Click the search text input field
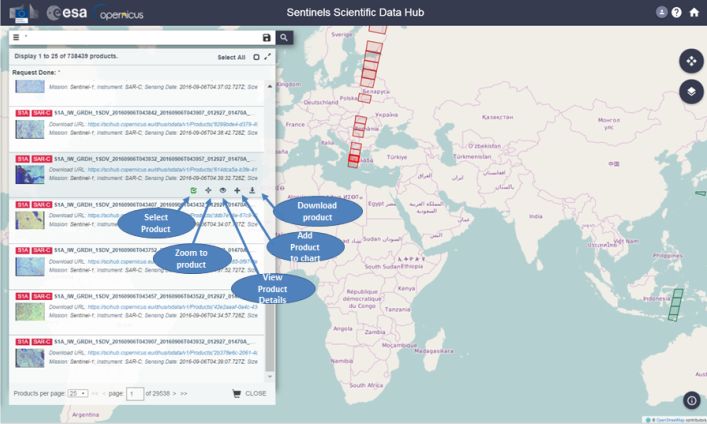707x424 pixels. (142, 37)
